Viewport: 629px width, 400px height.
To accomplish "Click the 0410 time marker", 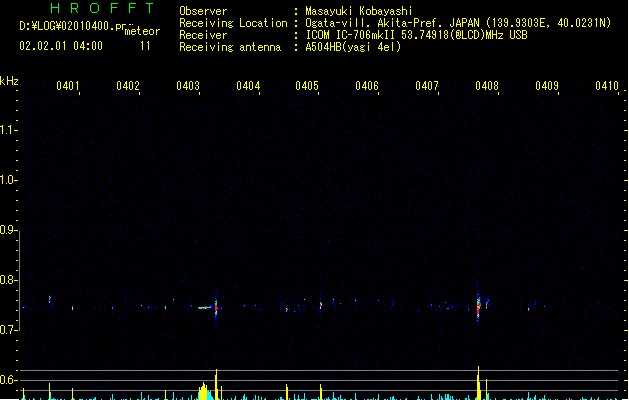I will point(607,86).
